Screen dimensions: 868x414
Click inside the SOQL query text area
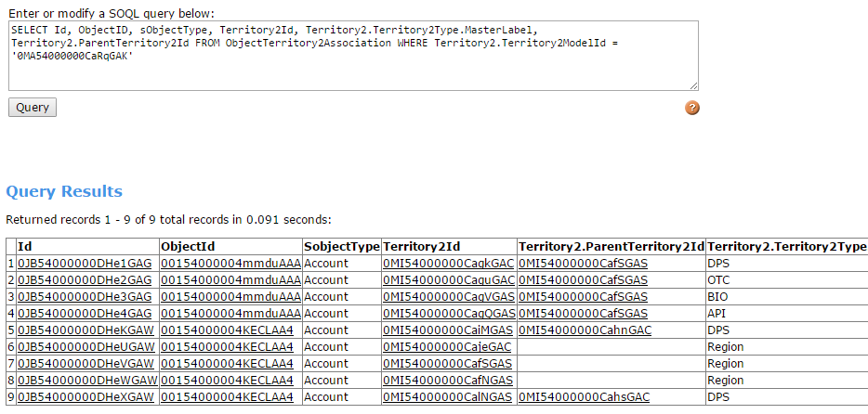[x=353, y=56]
